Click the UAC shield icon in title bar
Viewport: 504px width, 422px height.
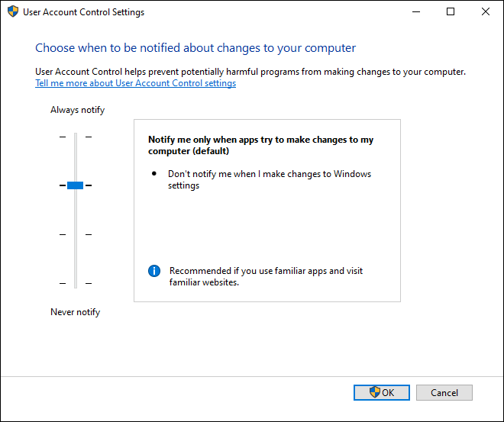(x=13, y=12)
